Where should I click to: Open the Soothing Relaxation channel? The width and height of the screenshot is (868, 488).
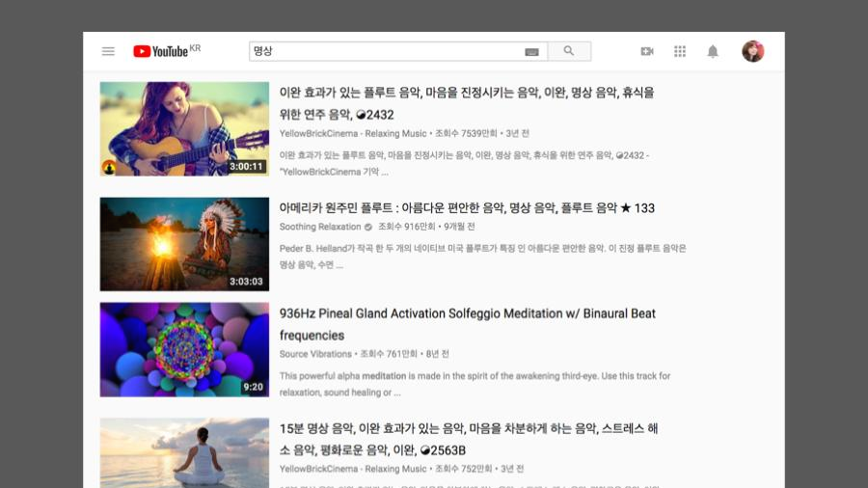(320, 227)
